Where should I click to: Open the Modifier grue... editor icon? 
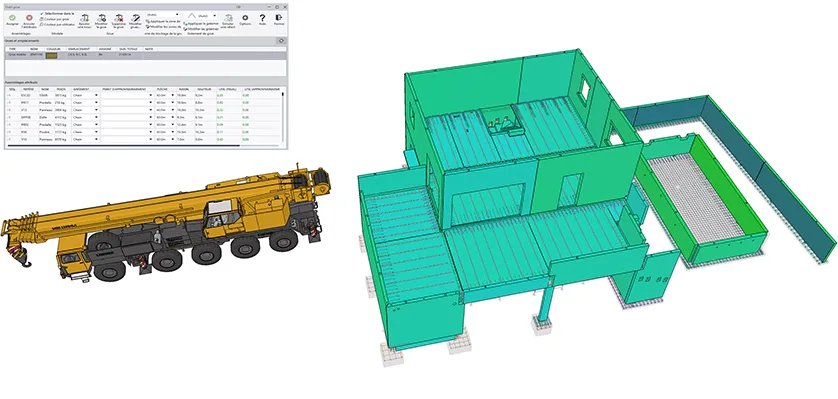coord(136,18)
